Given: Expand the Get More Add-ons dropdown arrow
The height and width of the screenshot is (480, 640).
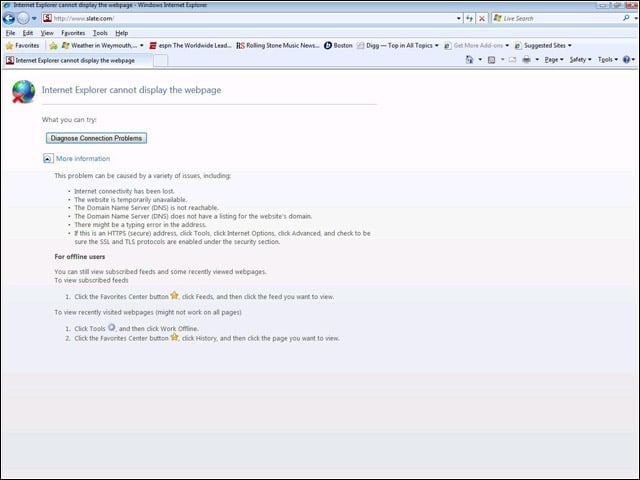Looking at the screenshot, I should 507,46.
